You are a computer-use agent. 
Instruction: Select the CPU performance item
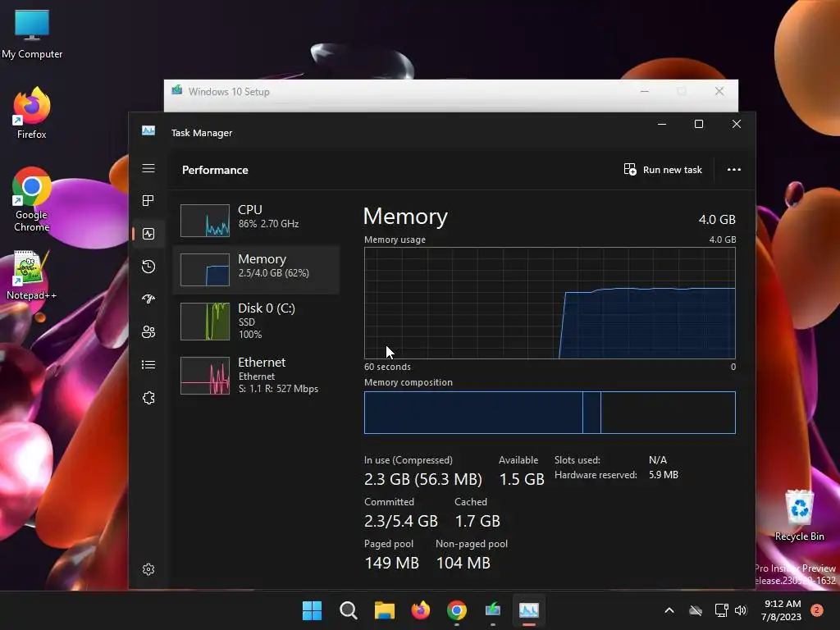256,220
